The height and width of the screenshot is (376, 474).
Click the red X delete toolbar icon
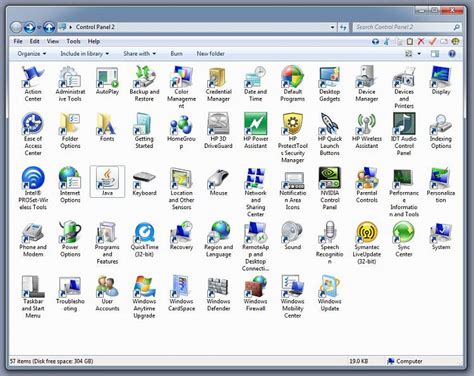421,41
